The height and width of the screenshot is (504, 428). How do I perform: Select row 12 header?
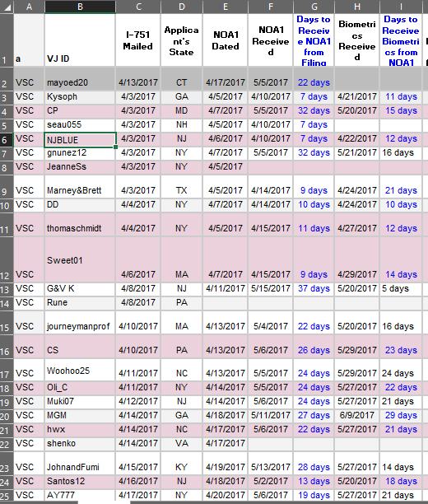[x=7, y=260]
